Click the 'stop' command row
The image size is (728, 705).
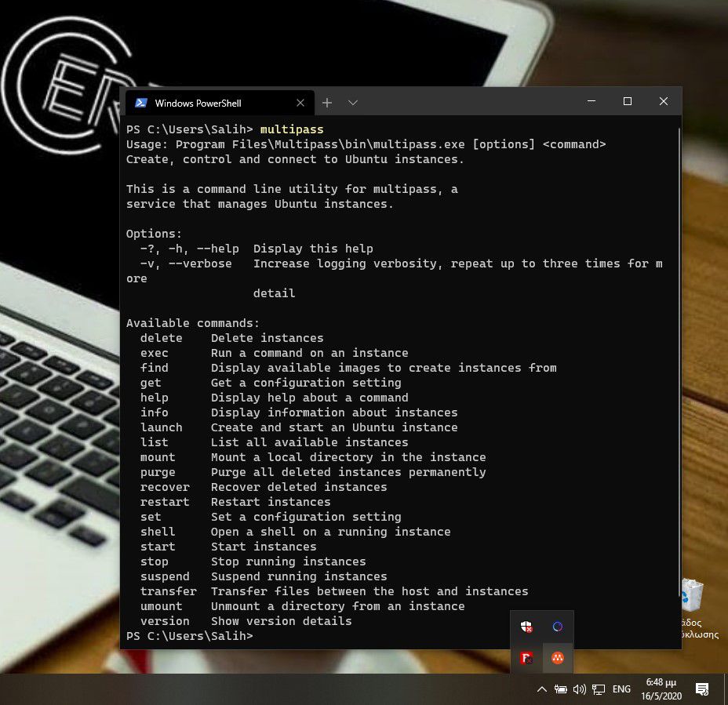coord(253,561)
